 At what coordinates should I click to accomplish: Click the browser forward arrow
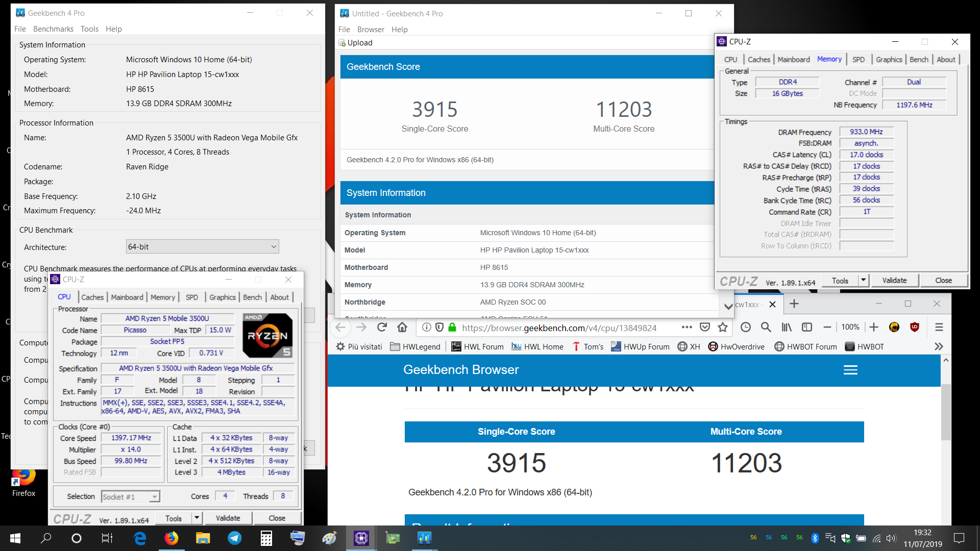[361, 328]
